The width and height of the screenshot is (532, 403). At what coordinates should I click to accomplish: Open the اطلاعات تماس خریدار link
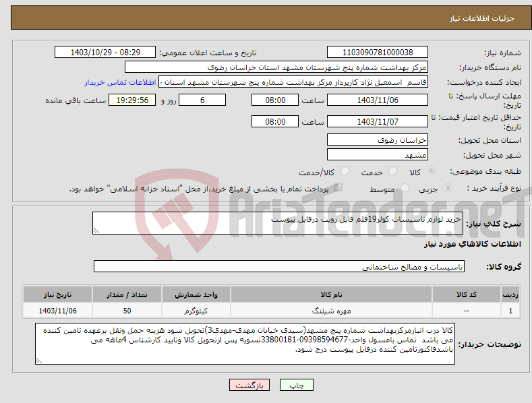coord(120,82)
